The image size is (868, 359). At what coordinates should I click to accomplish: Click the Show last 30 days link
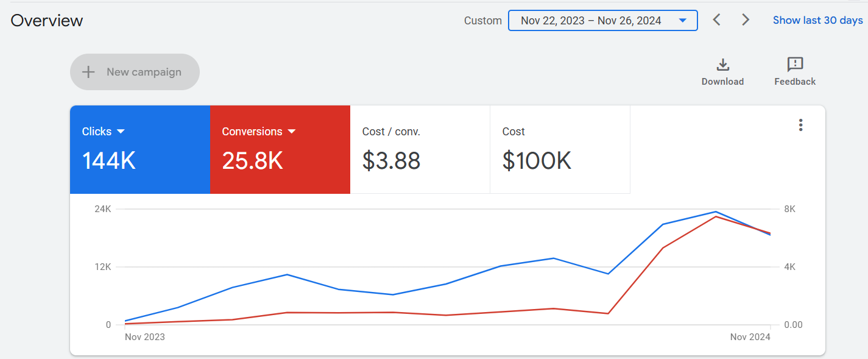click(x=817, y=20)
